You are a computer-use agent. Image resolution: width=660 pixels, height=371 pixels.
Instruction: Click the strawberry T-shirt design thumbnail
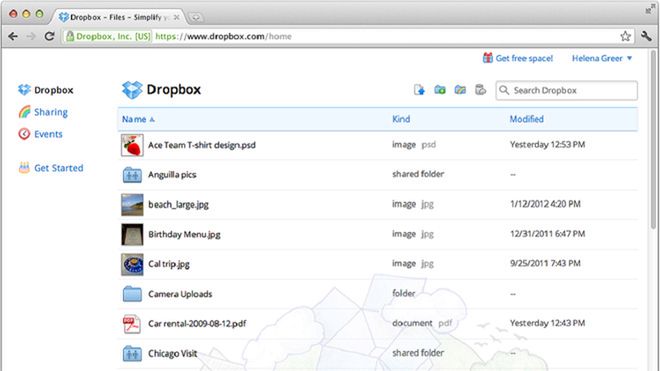(x=132, y=145)
